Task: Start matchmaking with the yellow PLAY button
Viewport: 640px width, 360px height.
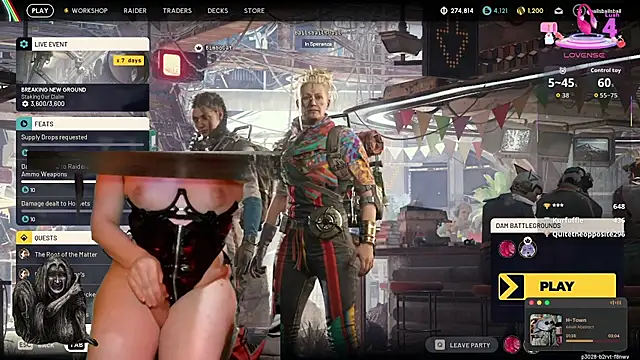Action: [557, 287]
